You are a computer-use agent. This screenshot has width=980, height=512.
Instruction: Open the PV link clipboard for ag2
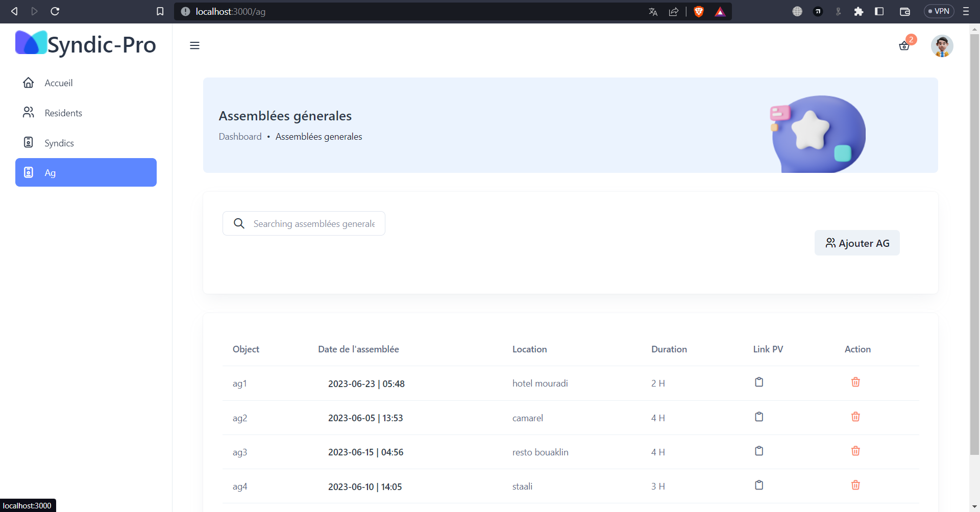tap(759, 417)
